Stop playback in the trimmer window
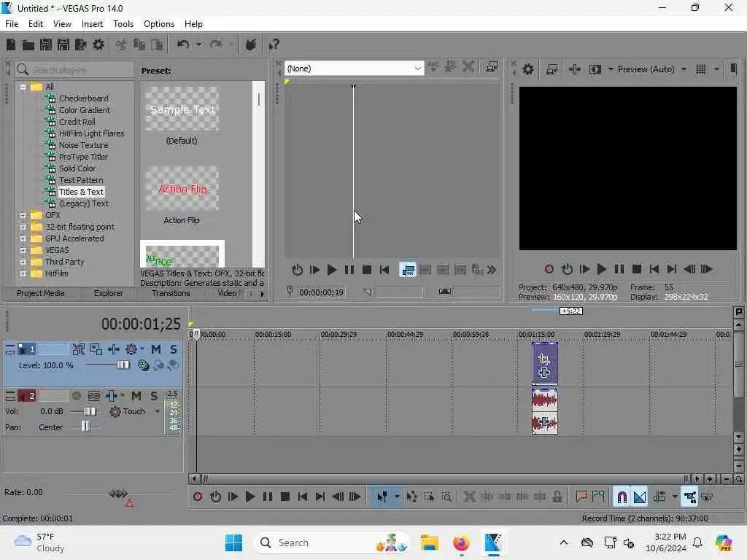 pos(367,270)
